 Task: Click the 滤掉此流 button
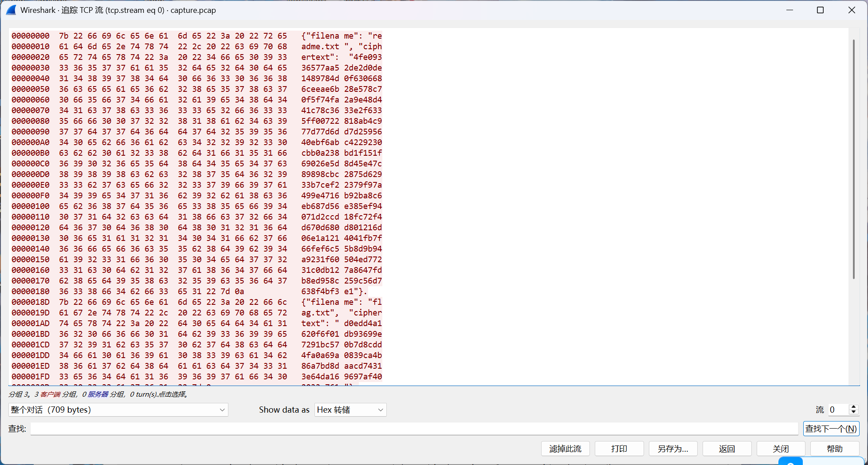click(x=565, y=449)
